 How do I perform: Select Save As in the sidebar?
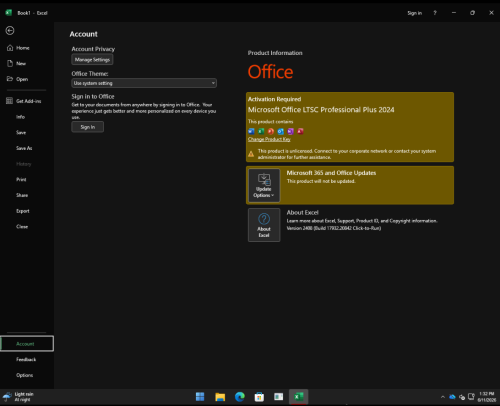click(24, 148)
